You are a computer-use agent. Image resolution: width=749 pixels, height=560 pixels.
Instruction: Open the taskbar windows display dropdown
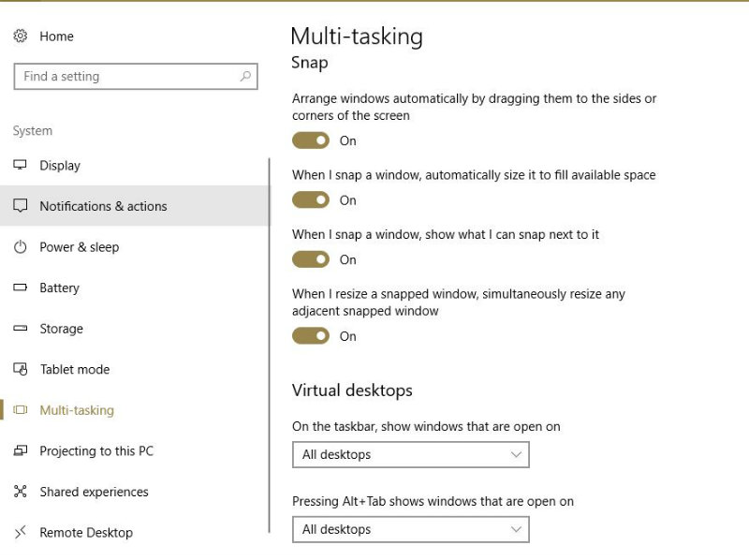click(x=410, y=454)
